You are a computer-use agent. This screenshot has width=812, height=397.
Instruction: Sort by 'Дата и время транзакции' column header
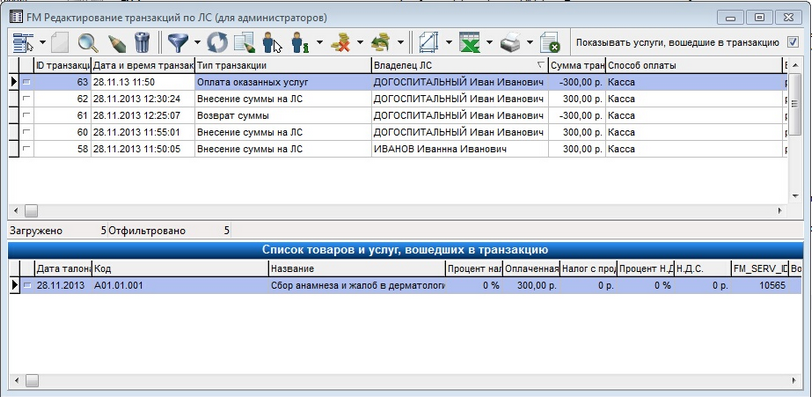[143, 65]
